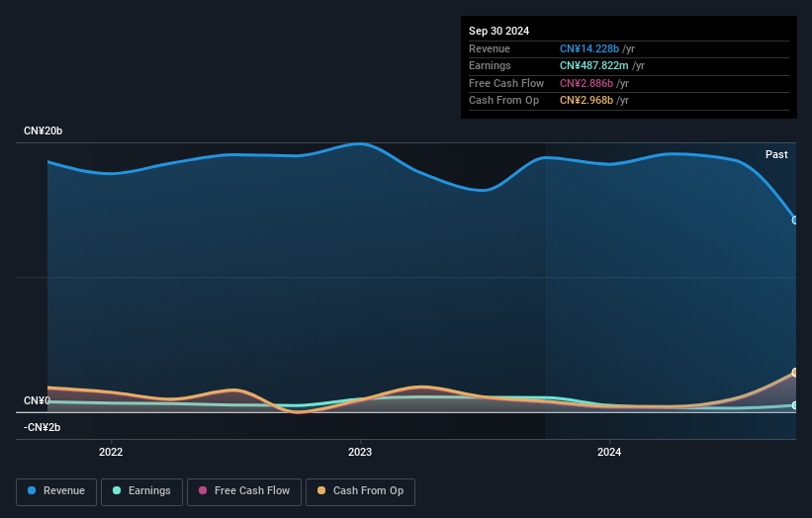The height and width of the screenshot is (518, 812).
Task: Toggle the Free Cash Flow legend button
Action: pyautogui.click(x=244, y=491)
